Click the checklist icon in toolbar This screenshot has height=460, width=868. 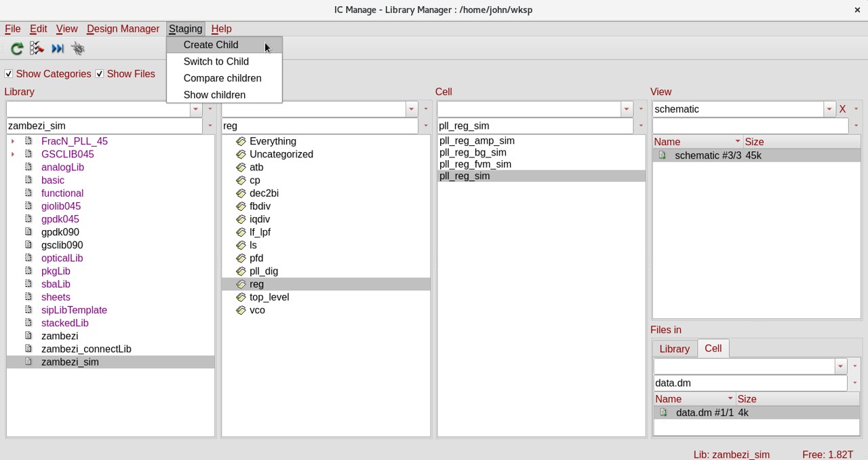click(37, 49)
